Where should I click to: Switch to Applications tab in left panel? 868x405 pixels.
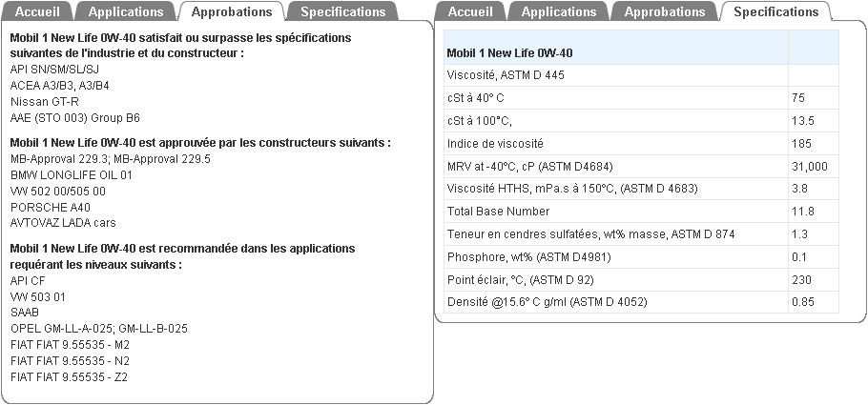[125, 12]
